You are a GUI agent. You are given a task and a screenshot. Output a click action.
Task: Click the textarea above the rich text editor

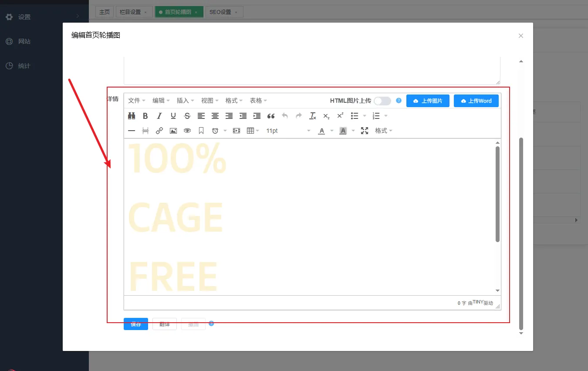click(x=312, y=71)
